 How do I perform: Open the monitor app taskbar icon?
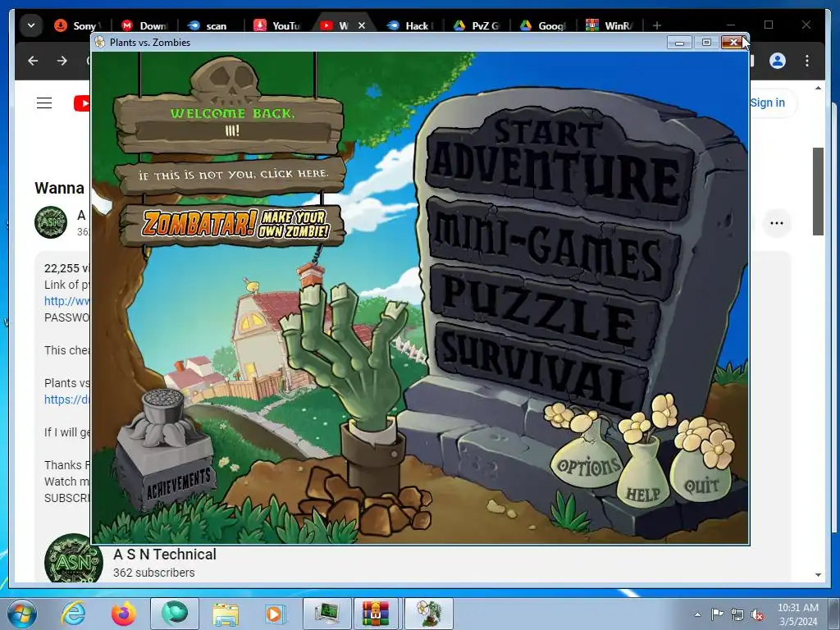[326, 614]
